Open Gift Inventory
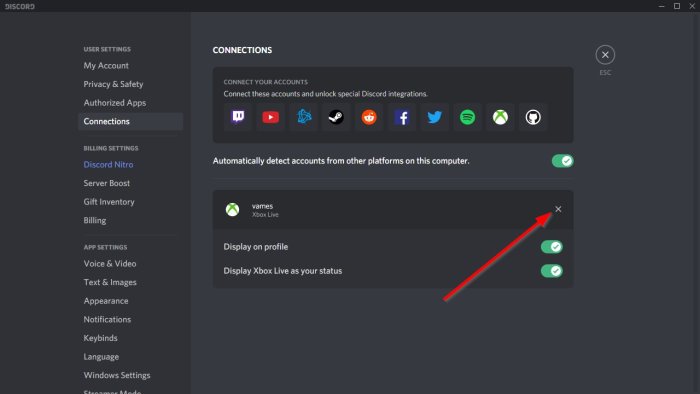The image size is (700, 394). 130,202
